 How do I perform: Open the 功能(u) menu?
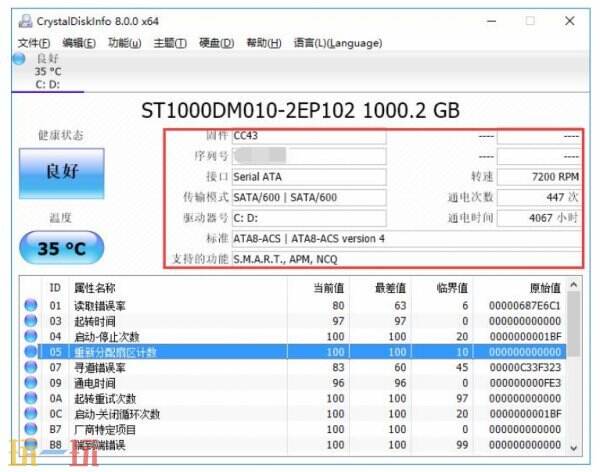click(x=124, y=43)
